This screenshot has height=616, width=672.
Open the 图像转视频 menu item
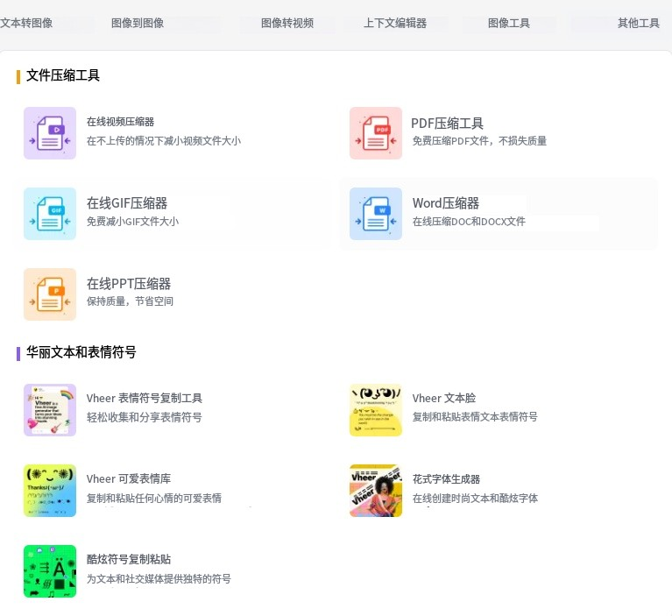(x=287, y=24)
